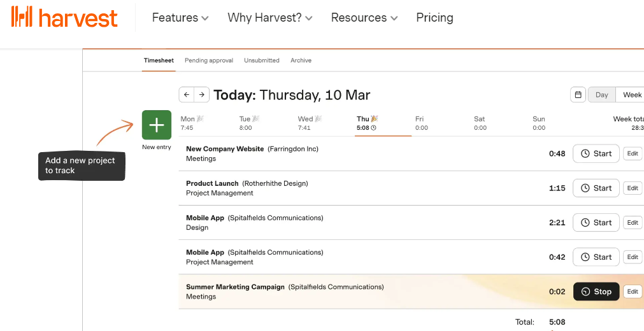Viewport: 644px width, 331px height.
Task: Click the Today: Thursday, 10 Mar heading
Action: [x=292, y=95]
